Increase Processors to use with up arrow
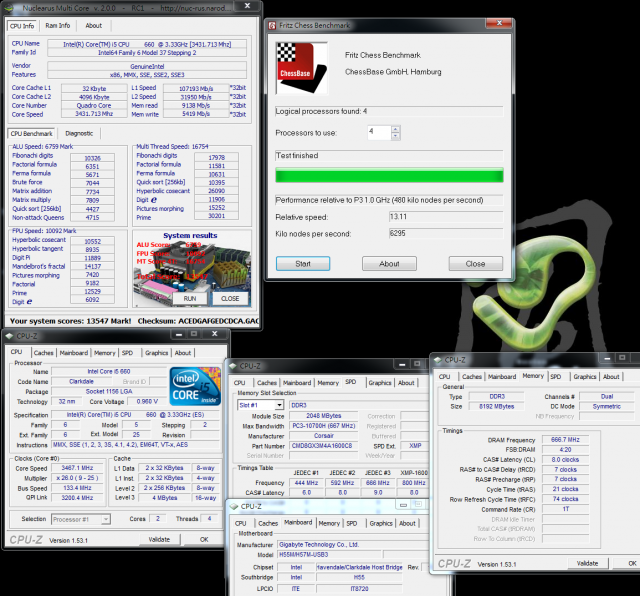The image size is (640, 596). coord(395,129)
